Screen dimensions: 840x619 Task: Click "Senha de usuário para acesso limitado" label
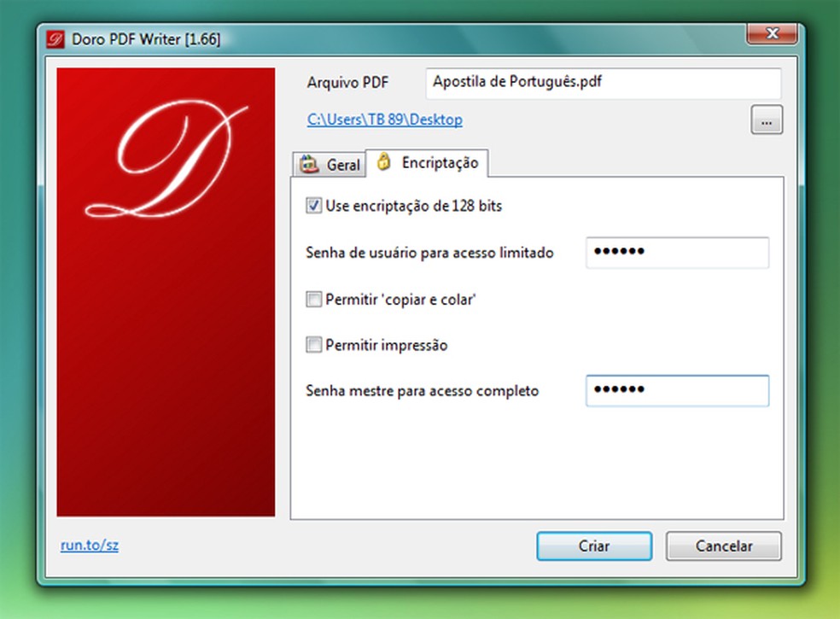pyautogui.click(x=429, y=253)
